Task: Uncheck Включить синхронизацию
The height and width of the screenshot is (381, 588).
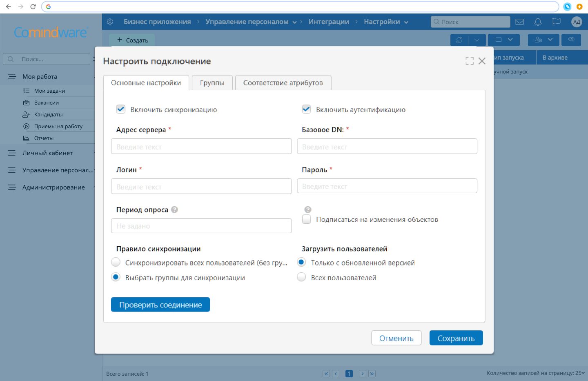Action: 120,109
